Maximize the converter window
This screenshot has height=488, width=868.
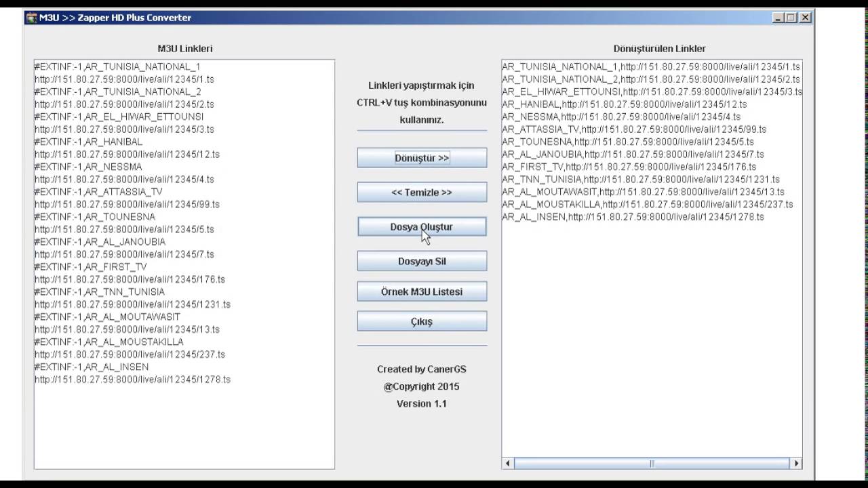point(791,18)
